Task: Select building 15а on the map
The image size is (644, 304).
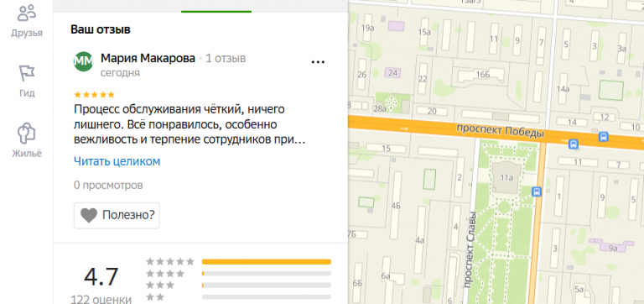Action: [x=424, y=32]
